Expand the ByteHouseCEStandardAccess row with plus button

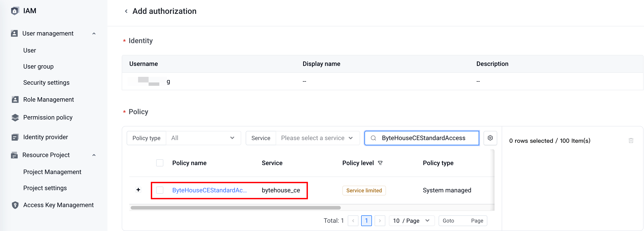click(x=138, y=190)
